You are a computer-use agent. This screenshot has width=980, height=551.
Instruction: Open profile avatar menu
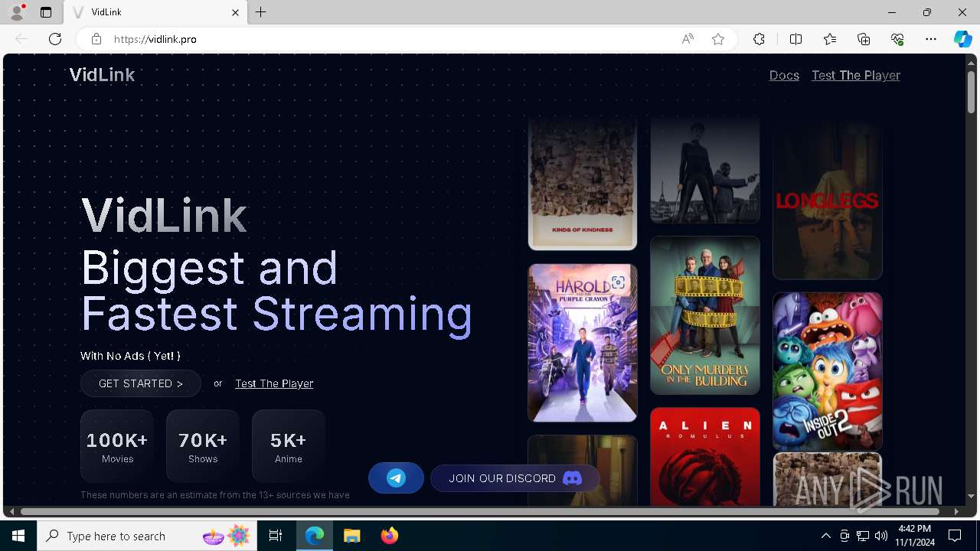tap(16, 12)
